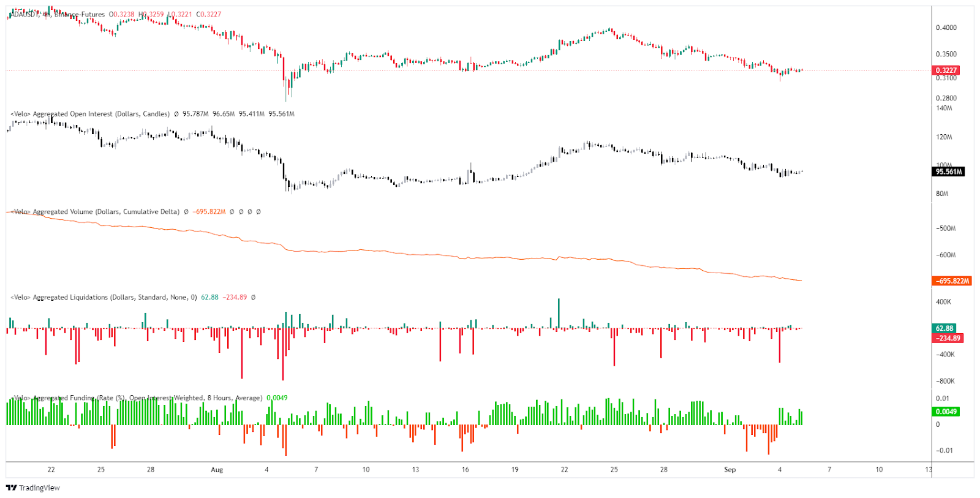
Task: Click 120M on the open interest axis
Action: tap(944, 137)
